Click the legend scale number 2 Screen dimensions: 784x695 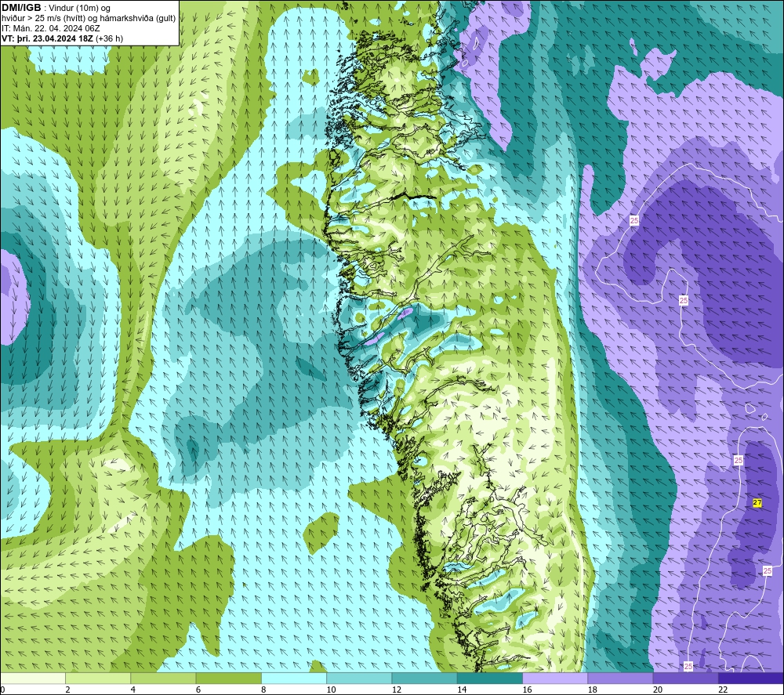[x=67, y=690]
